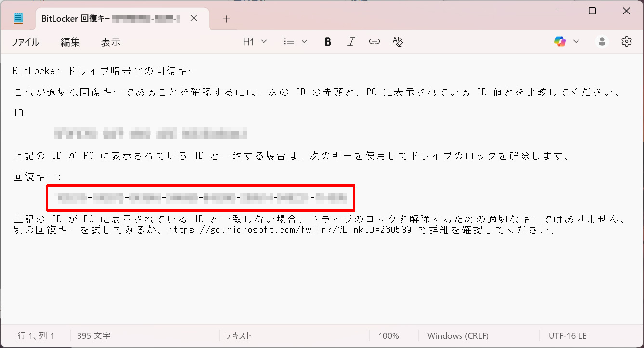Click the Copilot icon
The image size is (644, 348).
click(x=560, y=42)
